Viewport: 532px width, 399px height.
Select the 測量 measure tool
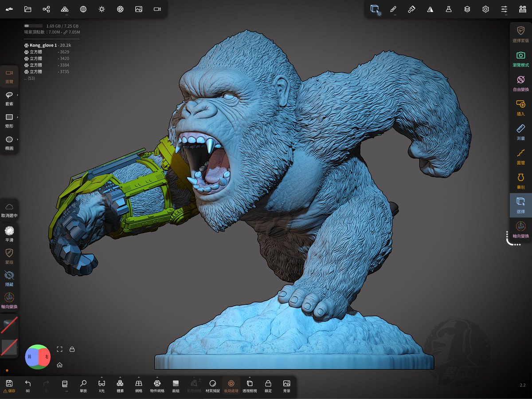pos(521,132)
